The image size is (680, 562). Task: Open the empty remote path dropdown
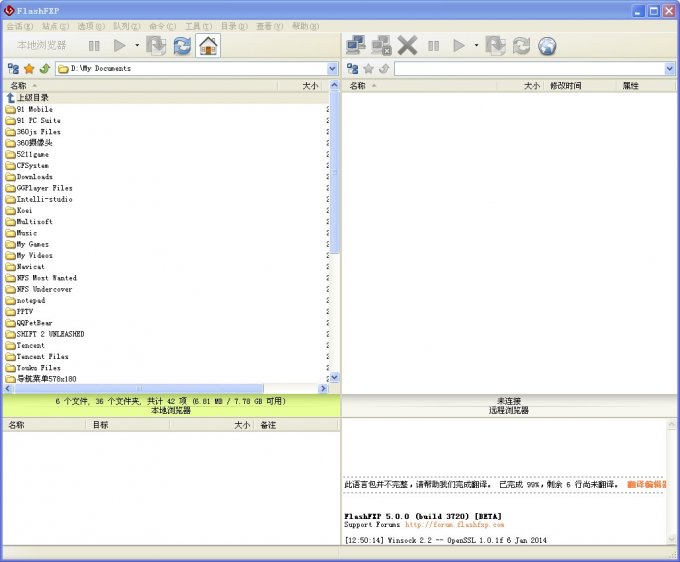coord(670,69)
